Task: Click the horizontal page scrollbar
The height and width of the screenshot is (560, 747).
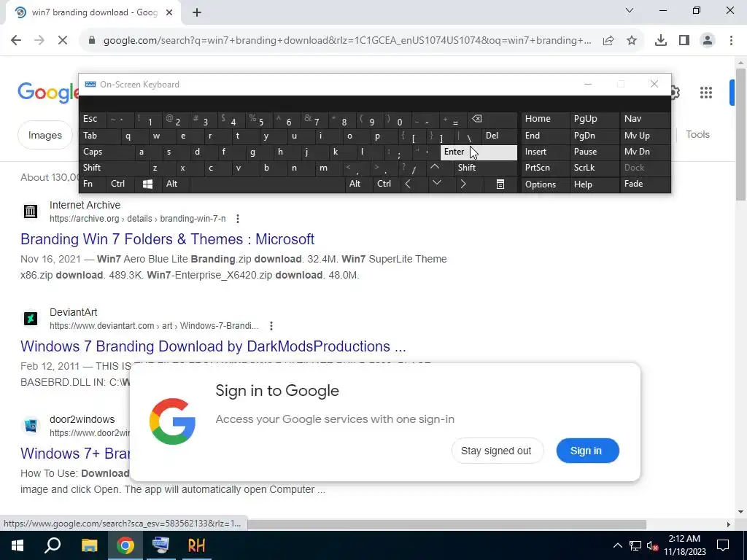Action: (447, 524)
